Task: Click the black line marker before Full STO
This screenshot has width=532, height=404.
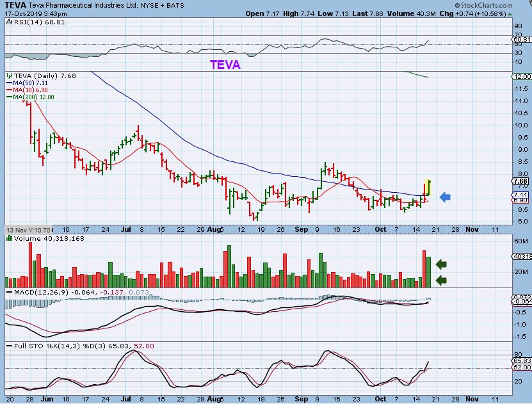Action: pyautogui.click(x=9, y=346)
